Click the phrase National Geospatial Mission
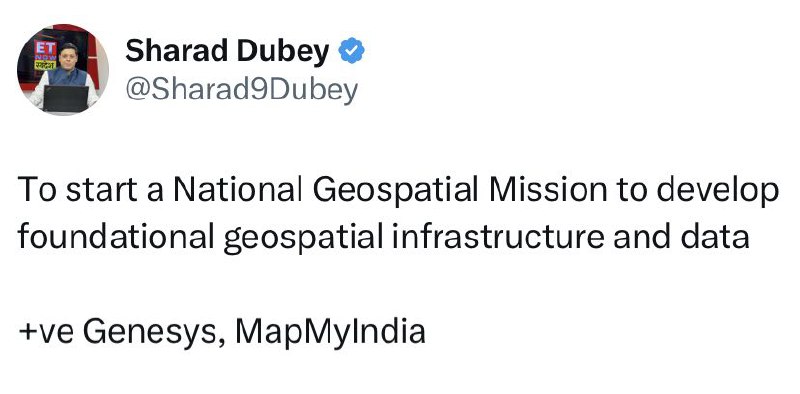This screenshot has width=800, height=394. click(390, 190)
